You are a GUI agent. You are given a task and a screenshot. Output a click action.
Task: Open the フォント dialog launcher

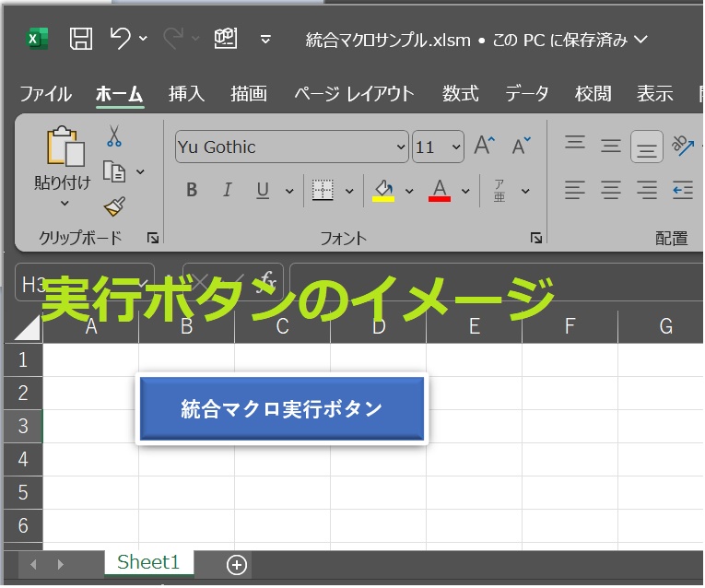click(536, 238)
